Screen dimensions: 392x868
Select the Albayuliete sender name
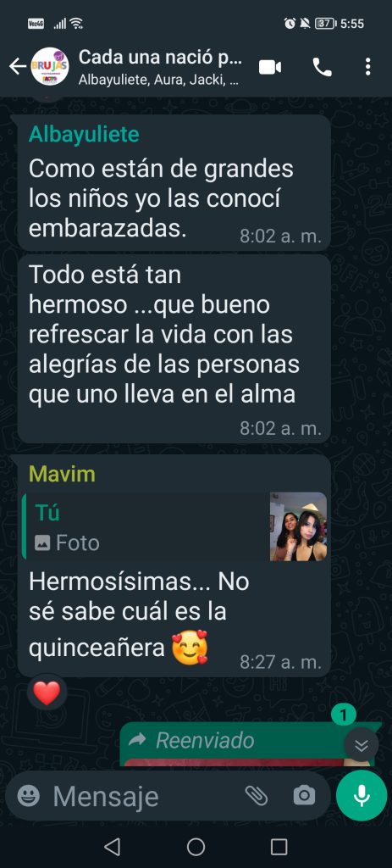click(x=84, y=134)
